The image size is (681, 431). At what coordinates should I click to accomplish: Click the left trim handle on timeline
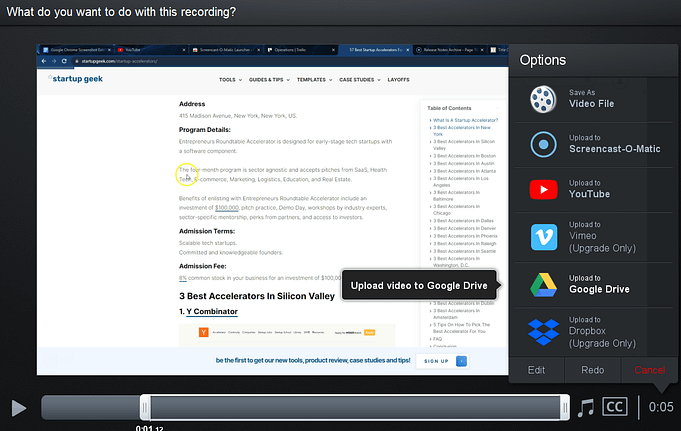pyautogui.click(x=145, y=408)
